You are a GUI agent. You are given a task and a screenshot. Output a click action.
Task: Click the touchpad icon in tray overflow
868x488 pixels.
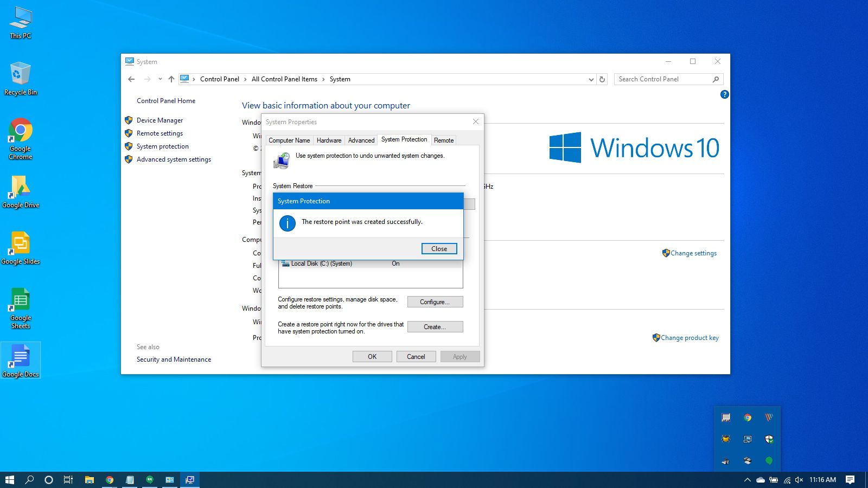pyautogui.click(x=726, y=418)
